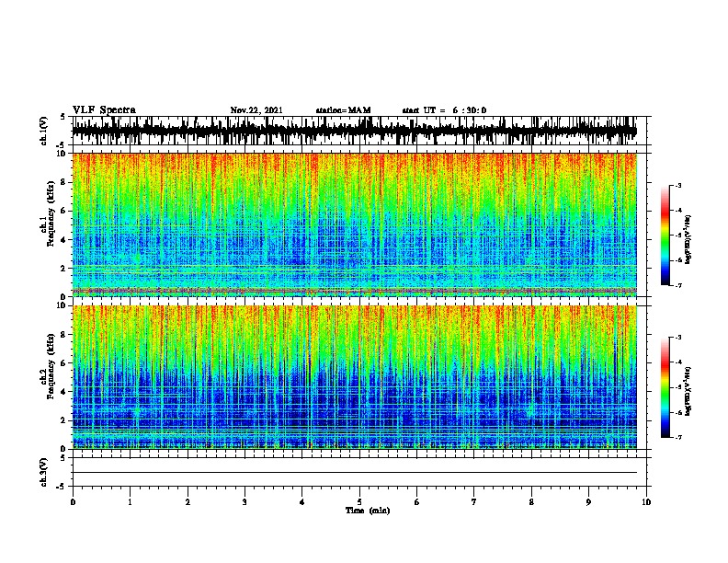The image size is (728, 563).
Task: Click the ch.1 spectrogram color scale bar
Action: coord(665,236)
